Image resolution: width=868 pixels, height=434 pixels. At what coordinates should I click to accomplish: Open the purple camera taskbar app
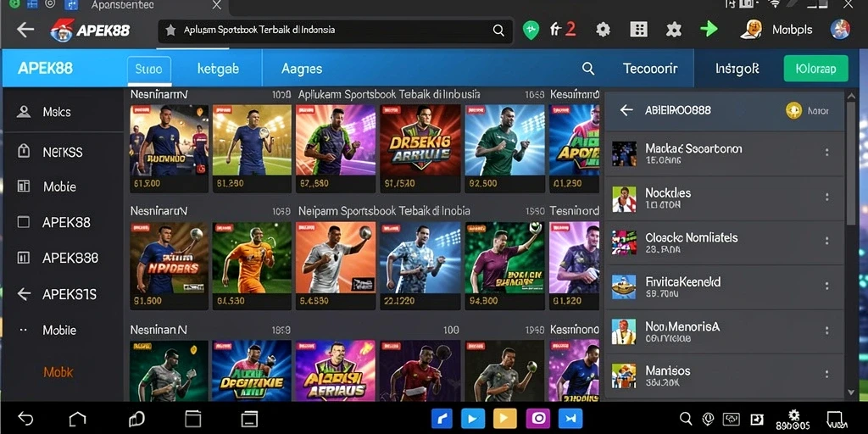coord(537,419)
